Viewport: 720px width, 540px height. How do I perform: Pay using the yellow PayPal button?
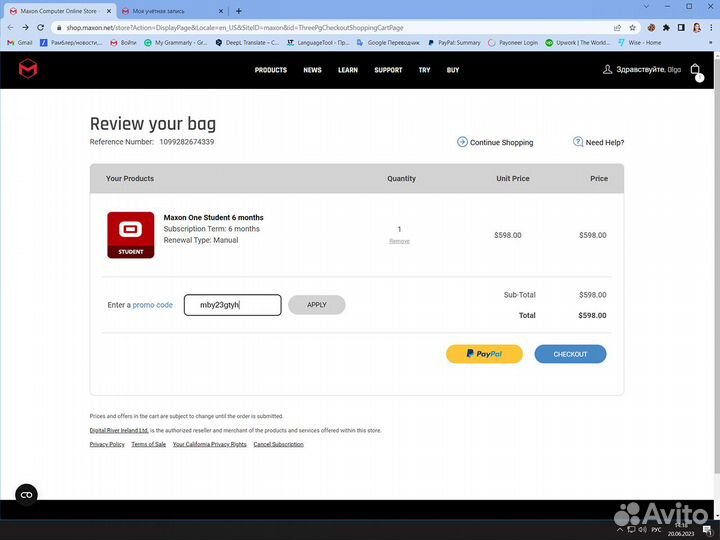[484, 354]
